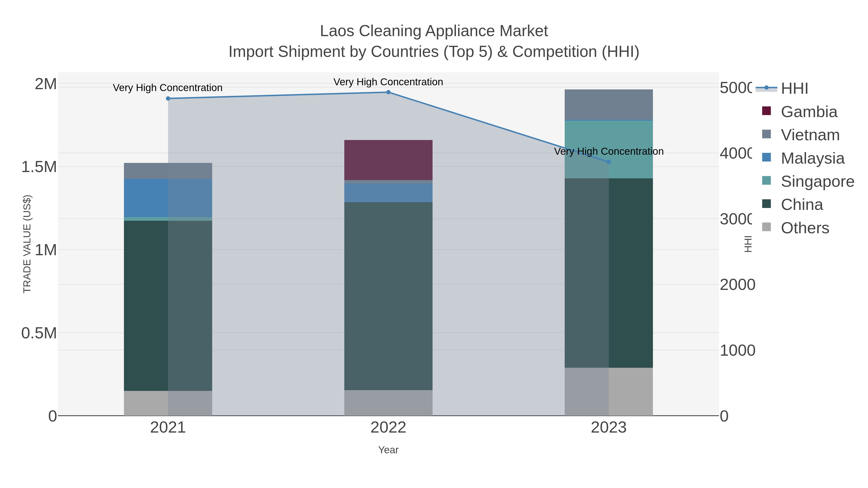Click the 2022 x-axis tick label
The height and width of the screenshot is (488, 868).
tap(388, 428)
